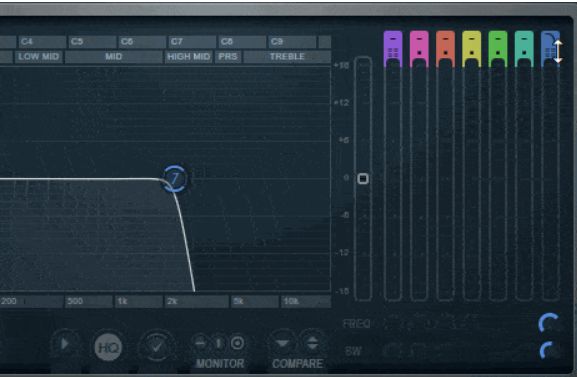The width and height of the screenshot is (577, 377).
Task: Click the purple band slope grid icon
Action: [x=393, y=53]
